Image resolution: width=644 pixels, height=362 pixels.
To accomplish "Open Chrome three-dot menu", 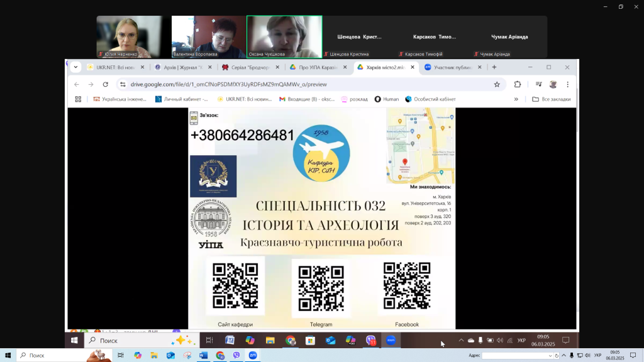I will click(x=568, y=84).
